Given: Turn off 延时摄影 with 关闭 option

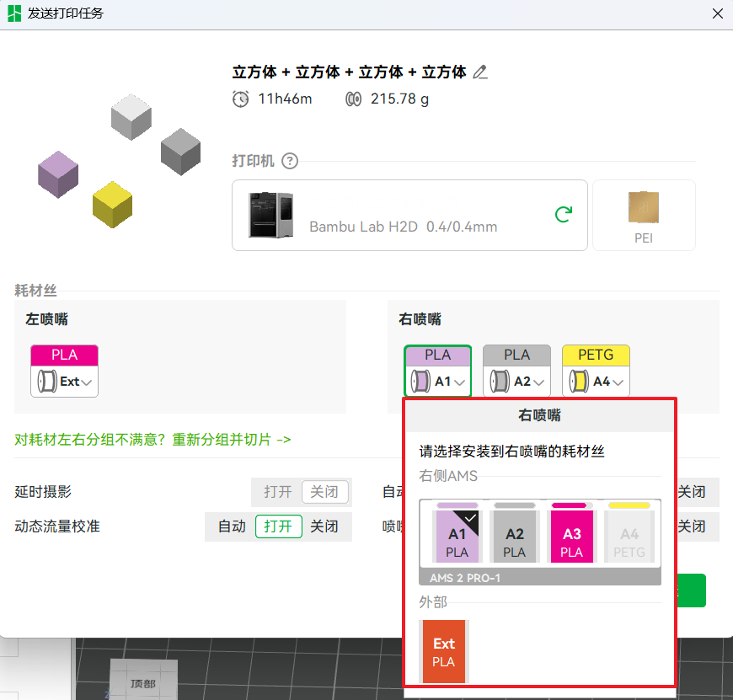Looking at the screenshot, I should coord(324,492).
